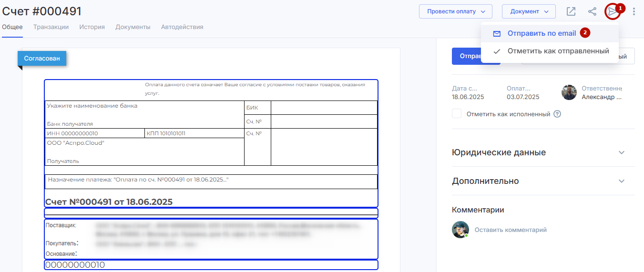Choose "Отметить как отправленный" option
The height and width of the screenshot is (272, 644).
pyautogui.click(x=558, y=51)
